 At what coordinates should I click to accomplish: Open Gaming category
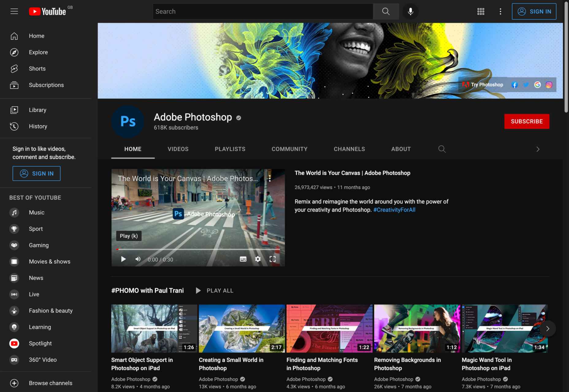46,245
